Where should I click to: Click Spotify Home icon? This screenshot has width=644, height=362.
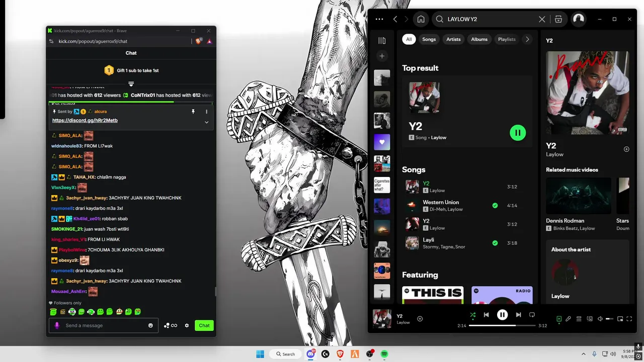tap(421, 19)
